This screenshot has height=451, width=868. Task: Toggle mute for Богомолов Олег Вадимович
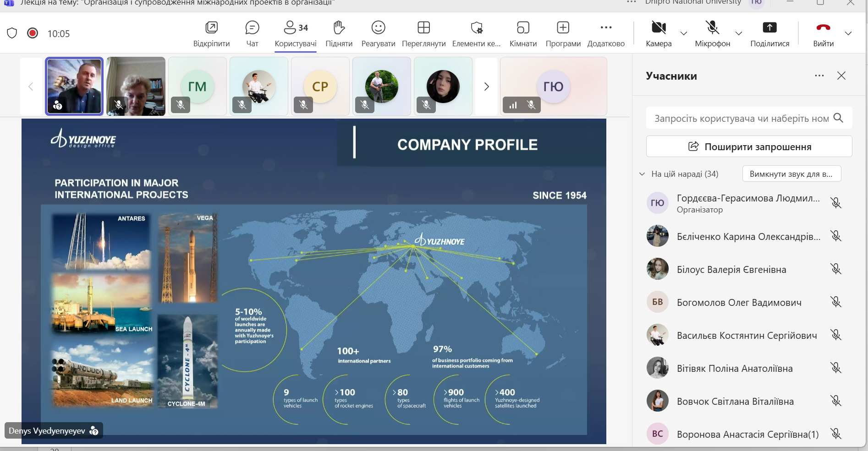click(x=836, y=302)
